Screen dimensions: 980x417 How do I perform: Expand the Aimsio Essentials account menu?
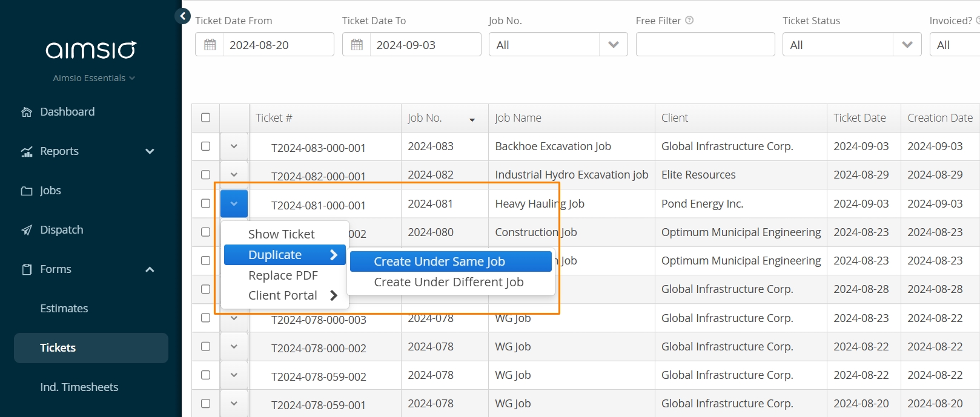(94, 78)
